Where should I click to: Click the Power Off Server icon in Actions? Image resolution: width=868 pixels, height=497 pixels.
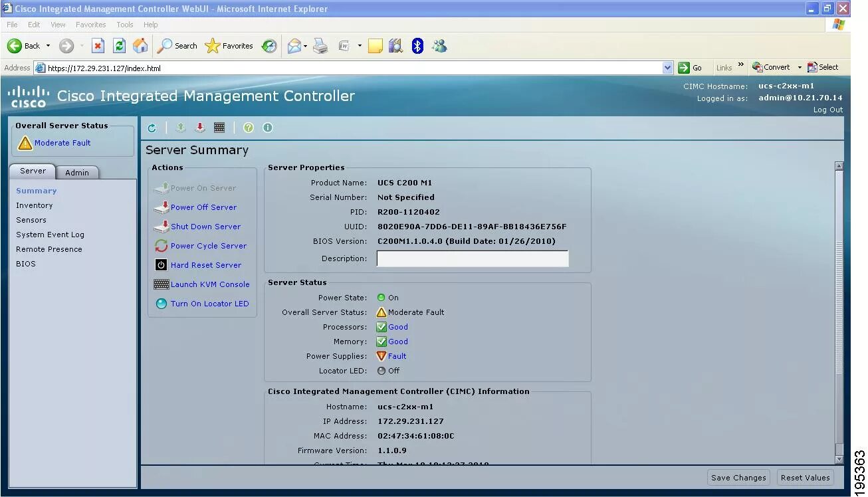[162, 207]
